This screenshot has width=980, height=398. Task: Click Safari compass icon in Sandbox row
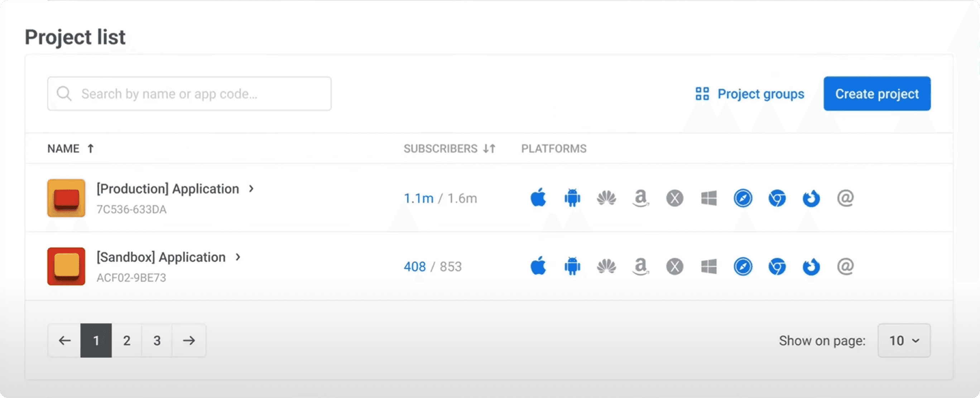click(743, 266)
